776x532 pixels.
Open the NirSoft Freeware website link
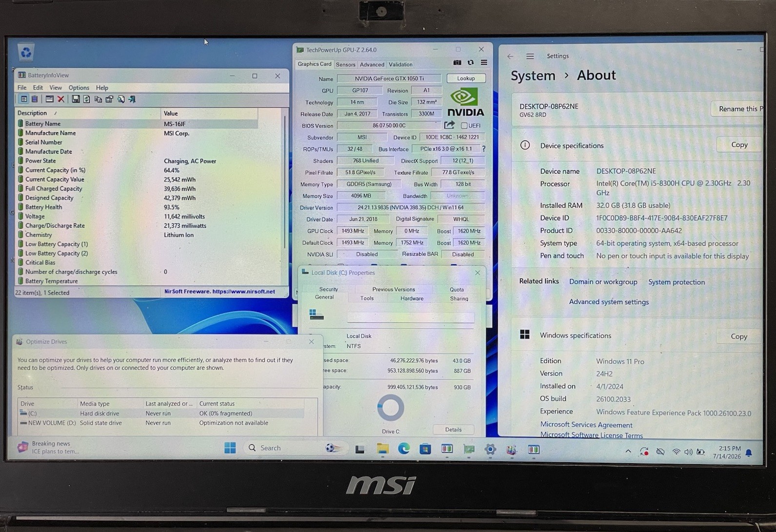[219, 292]
